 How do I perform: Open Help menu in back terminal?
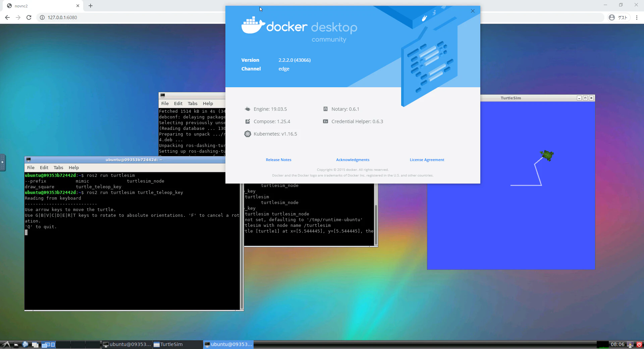(x=208, y=103)
